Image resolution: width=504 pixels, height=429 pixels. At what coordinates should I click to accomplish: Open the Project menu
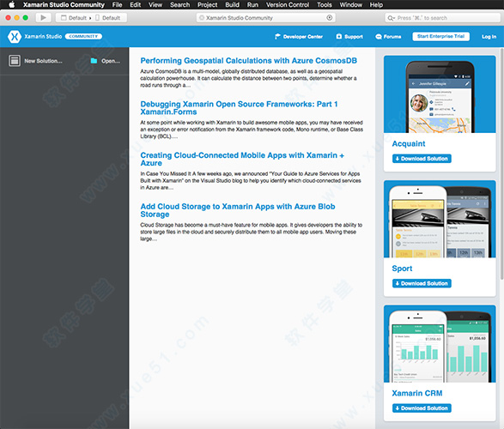pyautogui.click(x=207, y=4)
